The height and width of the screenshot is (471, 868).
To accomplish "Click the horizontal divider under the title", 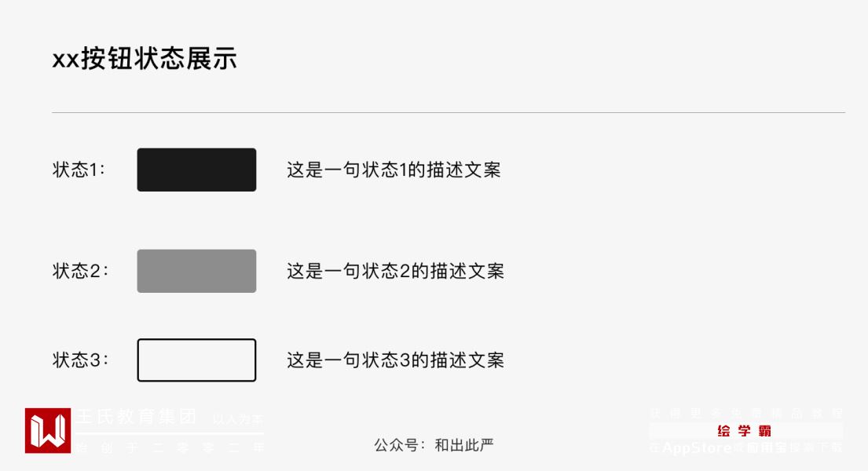I will [x=448, y=113].
